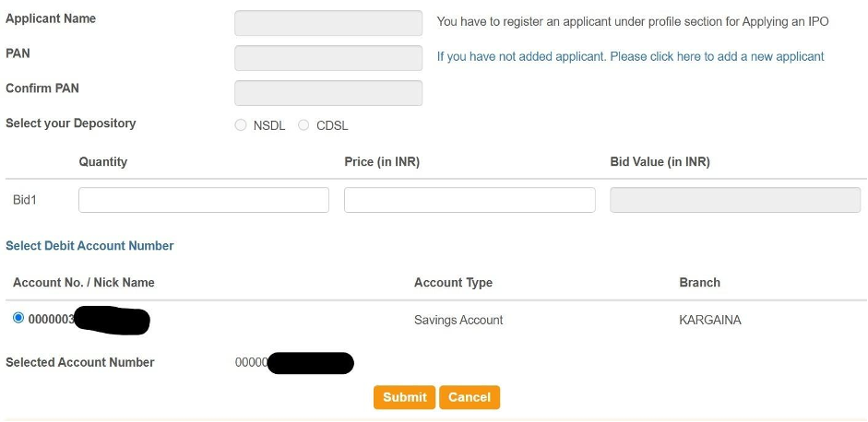Viewport: 868px width, 422px height.
Task: Open the add a new applicant link
Action: point(630,56)
